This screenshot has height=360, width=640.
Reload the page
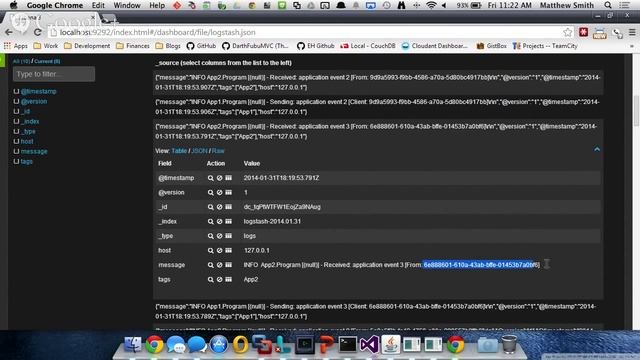tap(38, 32)
